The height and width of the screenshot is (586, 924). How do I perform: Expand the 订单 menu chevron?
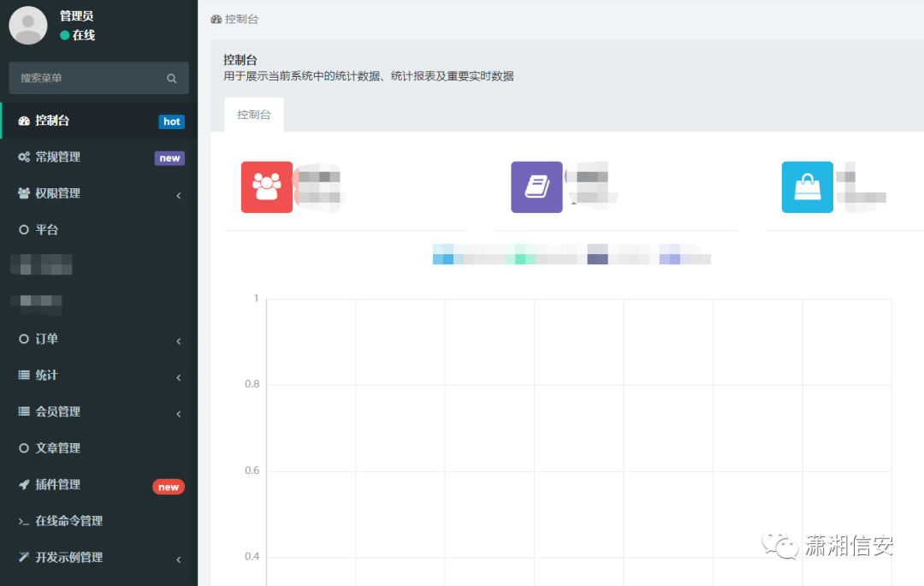click(x=179, y=340)
